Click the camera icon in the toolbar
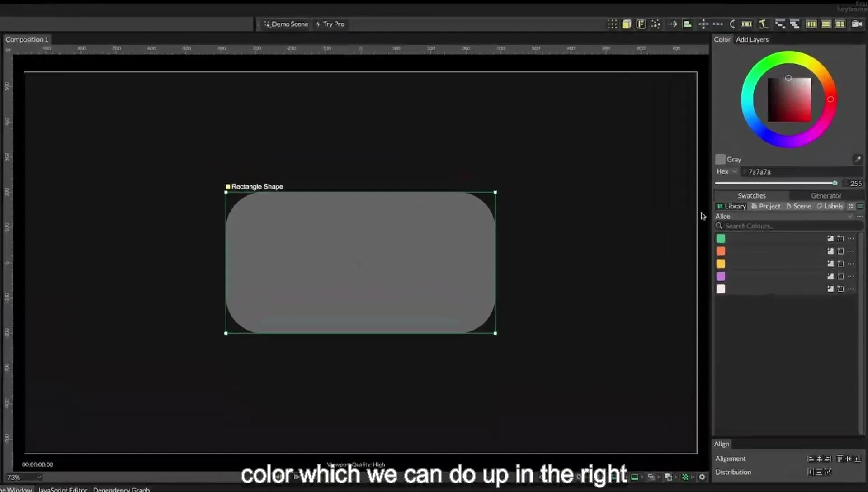 click(x=857, y=24)
